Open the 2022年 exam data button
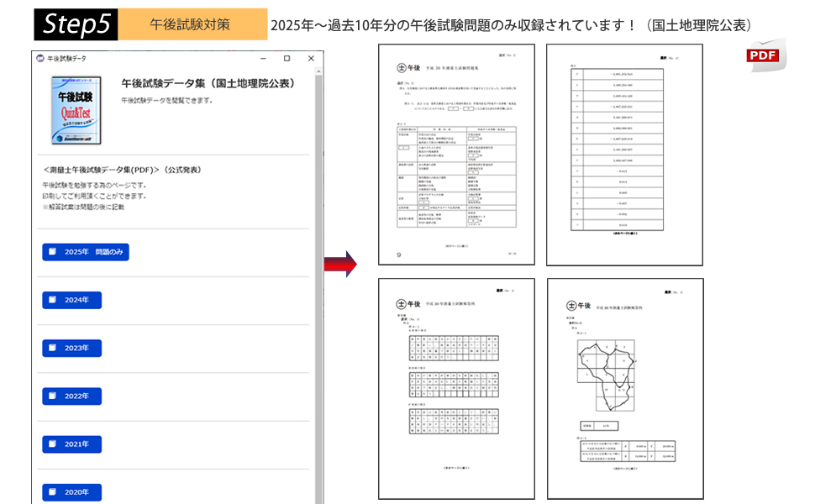The height and width of the screenshot is (504, 815). pos(71,396)
